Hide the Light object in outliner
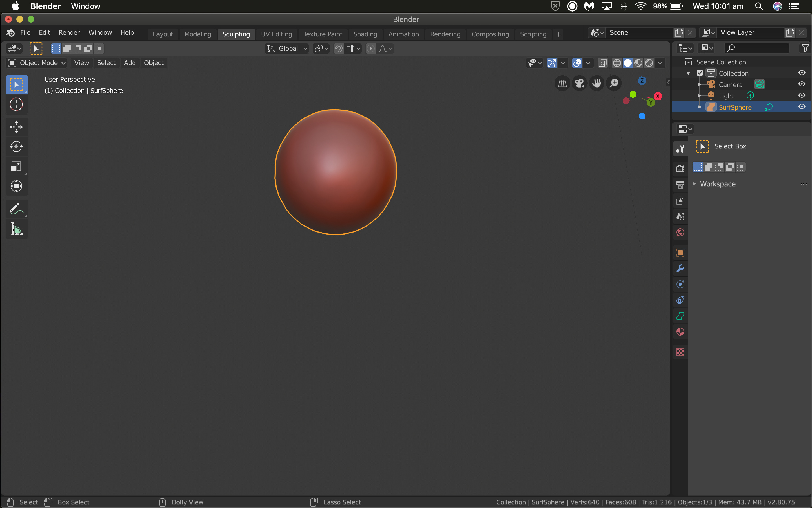The height and width of the screenshot is (508, 812). [802, 95]
